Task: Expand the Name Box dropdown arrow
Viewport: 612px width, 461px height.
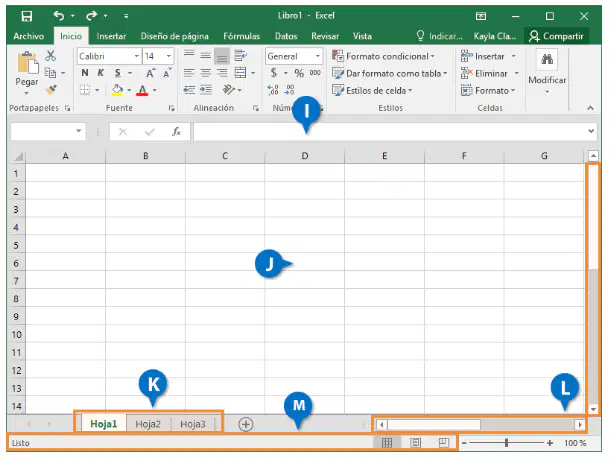Action: pos(78,131)
